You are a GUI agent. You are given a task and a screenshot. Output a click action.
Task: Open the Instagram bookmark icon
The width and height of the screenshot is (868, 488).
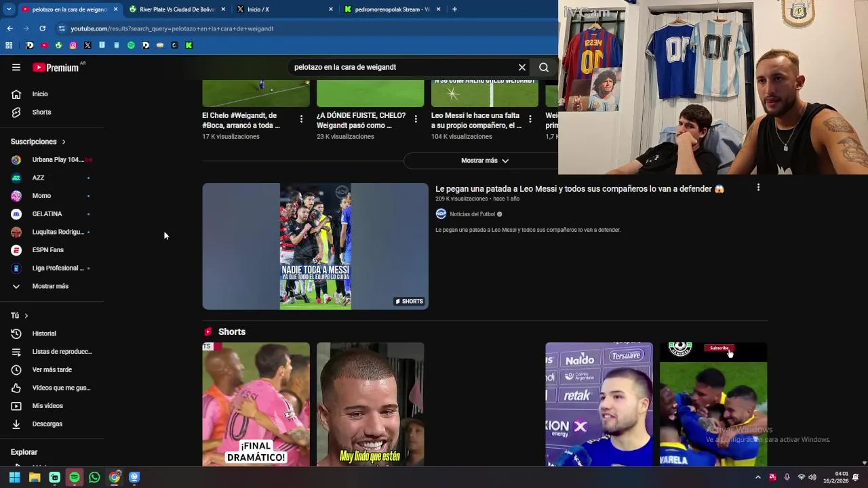[x=73, y=45]
